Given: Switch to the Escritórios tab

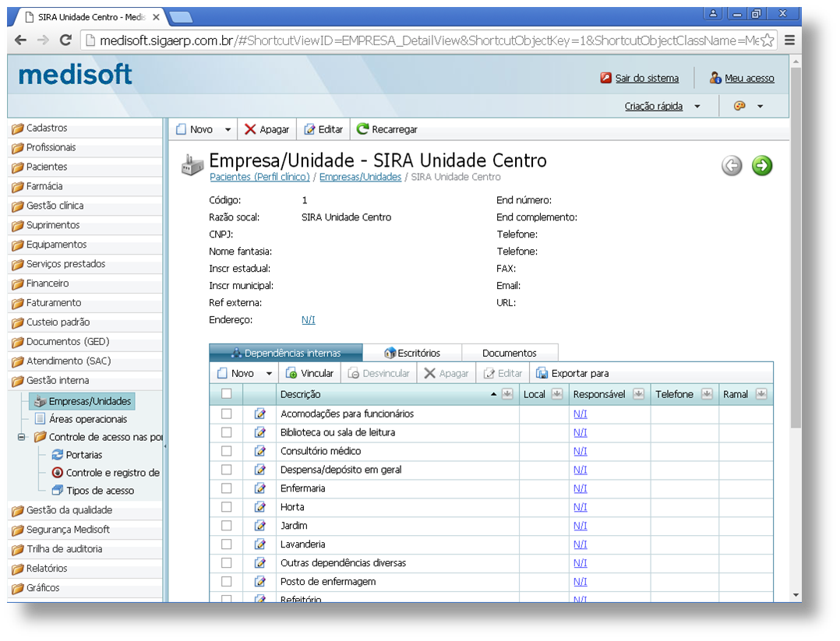Looking at the screenshot, I should pyautogui.click(x=412, y=353).
